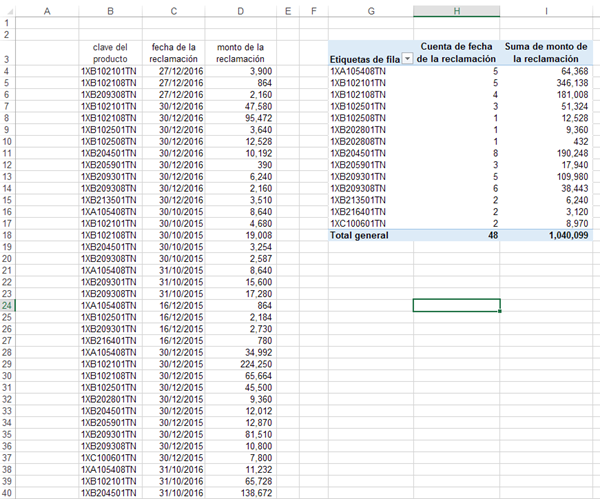Open the Etiquetas de fila filter dropdown
600x499 pixels.
pyautogui.click(x=407, y=59)
